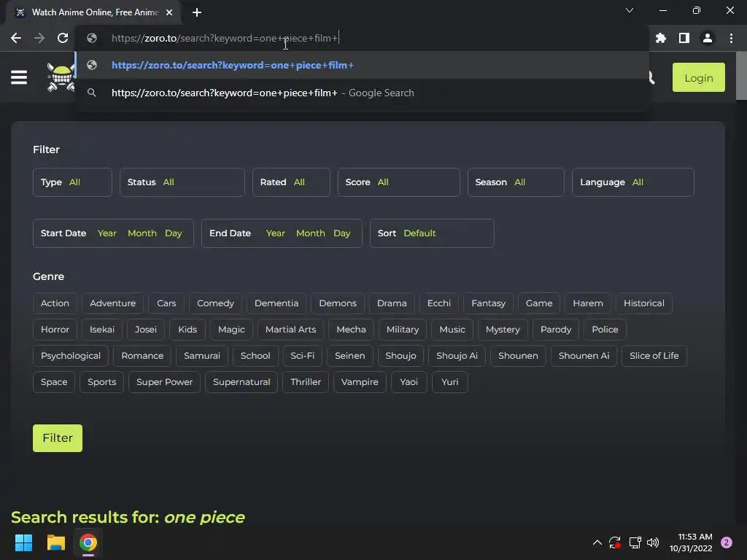Close the Watch Anime Online tab
The width and height of the screenshot is (747, 560).
coord(169,12)
